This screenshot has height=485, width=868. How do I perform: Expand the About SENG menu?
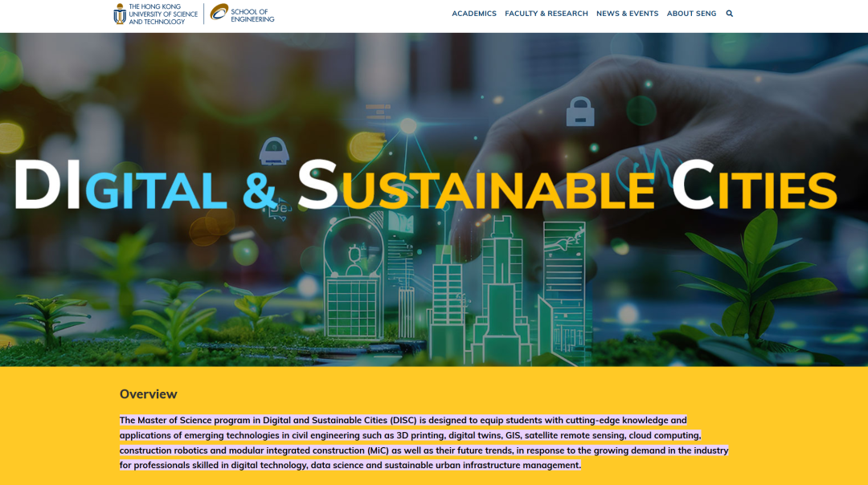pyautogui.click(x=691, y=14)
